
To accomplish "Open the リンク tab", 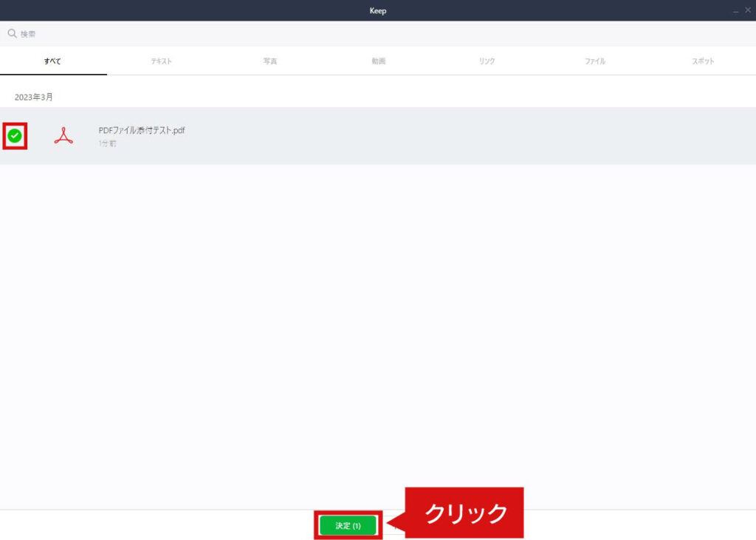I will point(485,62).
